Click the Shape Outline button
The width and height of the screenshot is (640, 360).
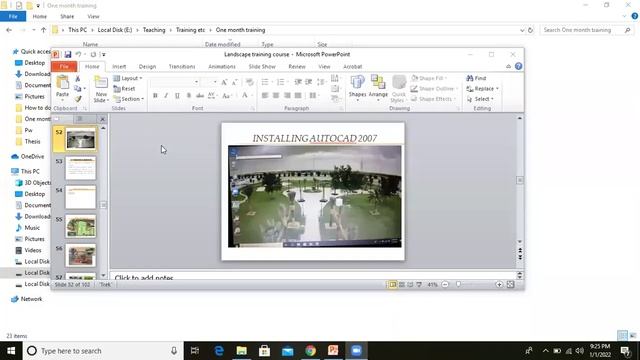[434, 89]
